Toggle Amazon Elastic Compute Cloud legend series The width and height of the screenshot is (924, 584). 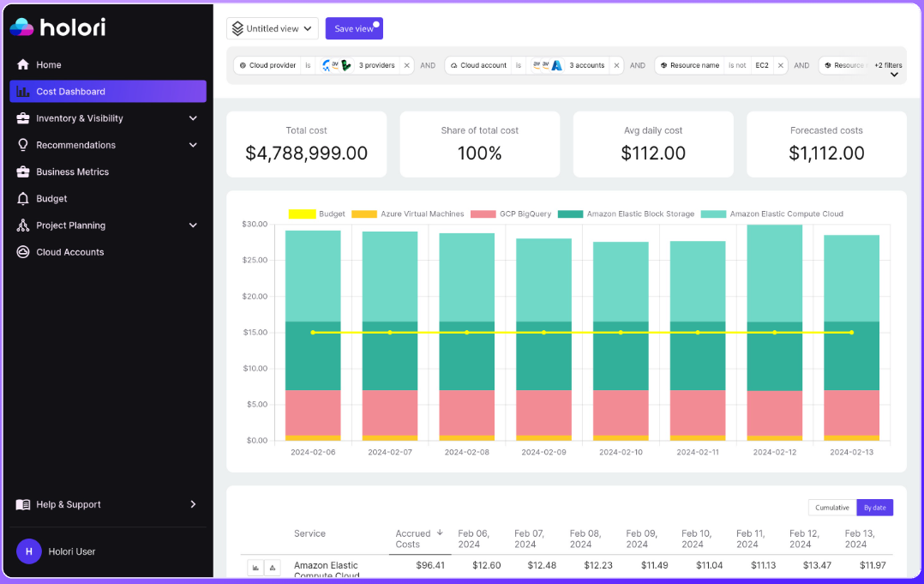[x=772, y=214]
